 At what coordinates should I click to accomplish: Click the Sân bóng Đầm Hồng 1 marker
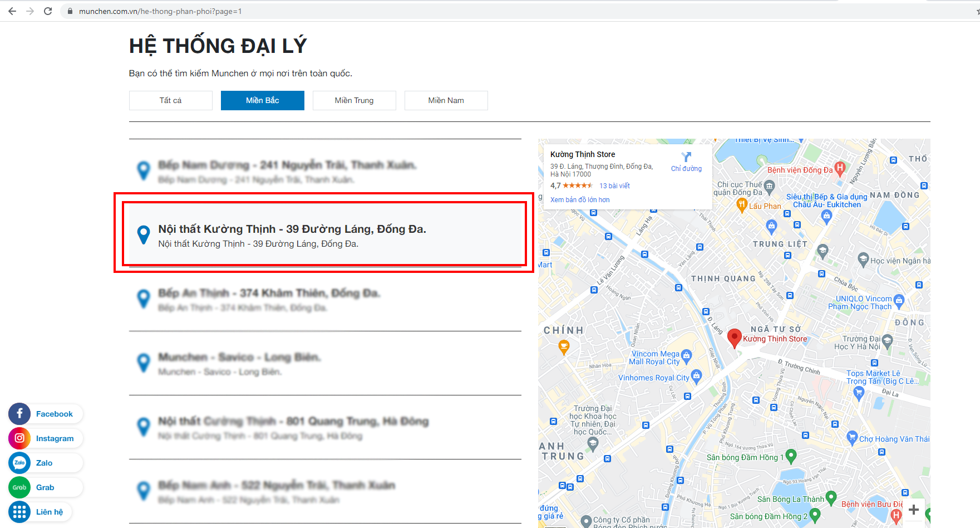pyautogui.click(x=791, y=456)
